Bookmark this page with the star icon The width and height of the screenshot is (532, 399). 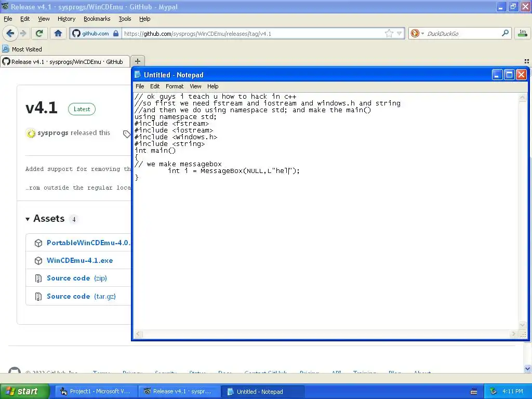[389, 33]
